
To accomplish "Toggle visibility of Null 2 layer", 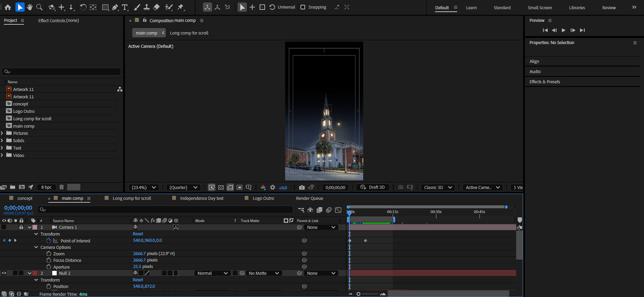I will (4, 273).
